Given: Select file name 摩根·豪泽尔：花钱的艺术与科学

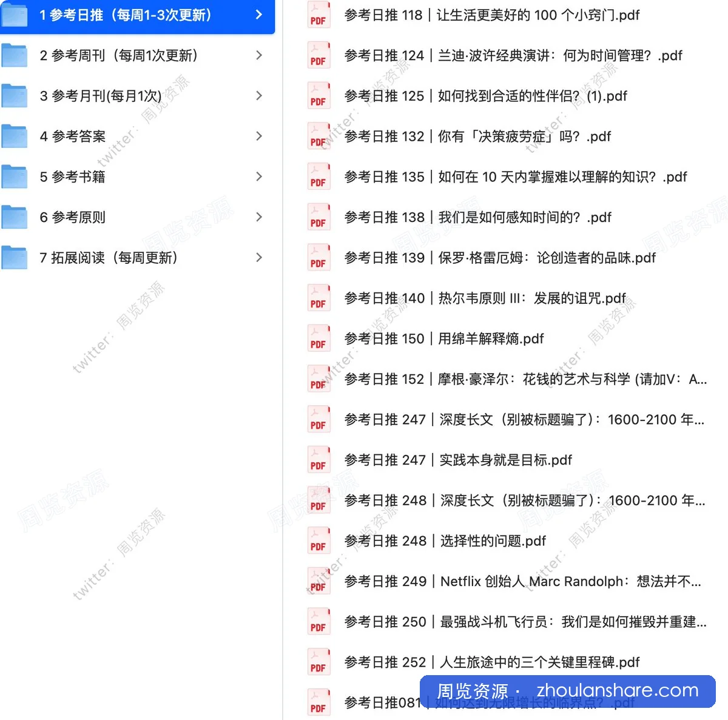Looking at the screenshot, I should (x=534, y=379).
